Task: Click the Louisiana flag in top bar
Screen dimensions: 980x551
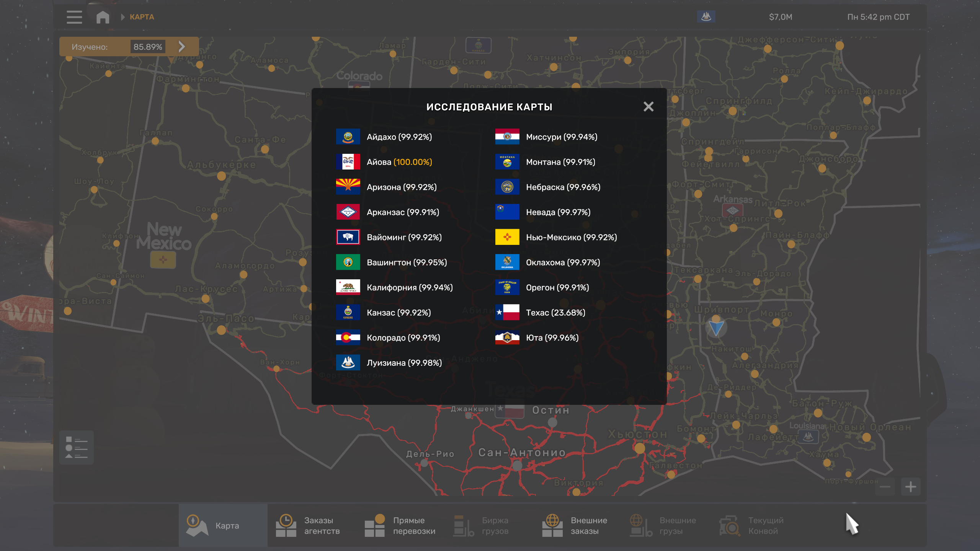Action: coord(706,16)
